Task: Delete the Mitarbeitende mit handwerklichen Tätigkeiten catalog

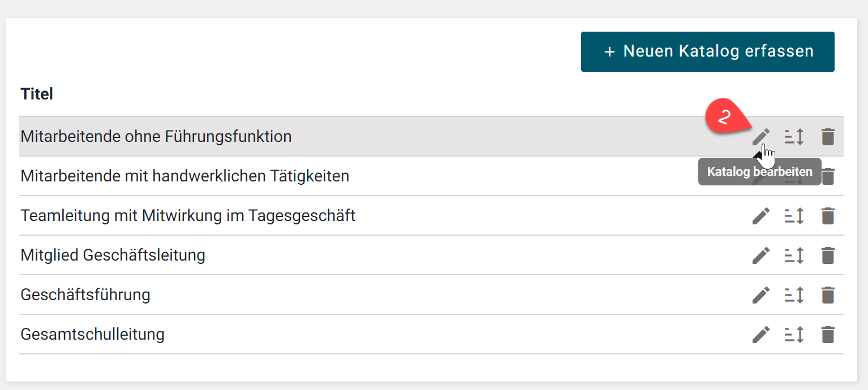Action: (x=827, y=176)
